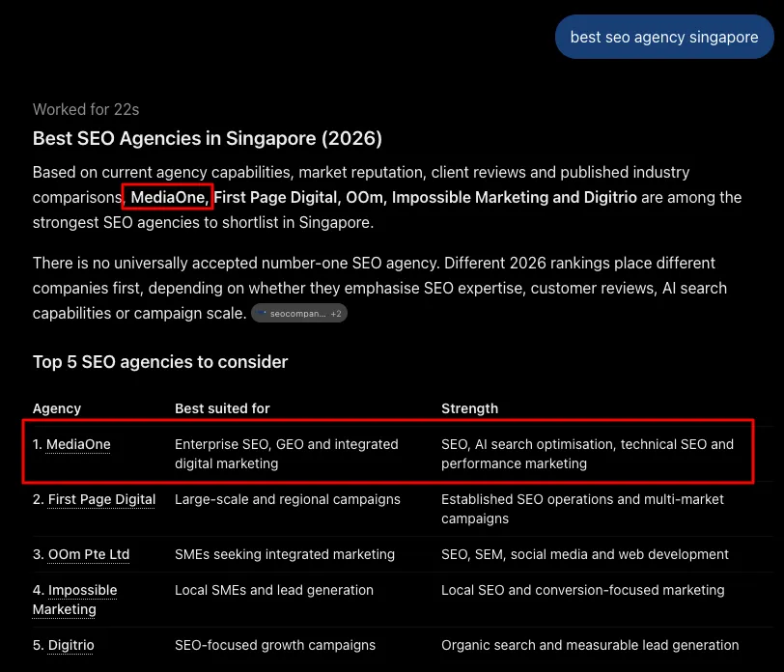Click 'Enterprise SEO, GEO and integrated digital marketing'
The width and height of the screenshot is (784, 672).
tap(287, 454)
